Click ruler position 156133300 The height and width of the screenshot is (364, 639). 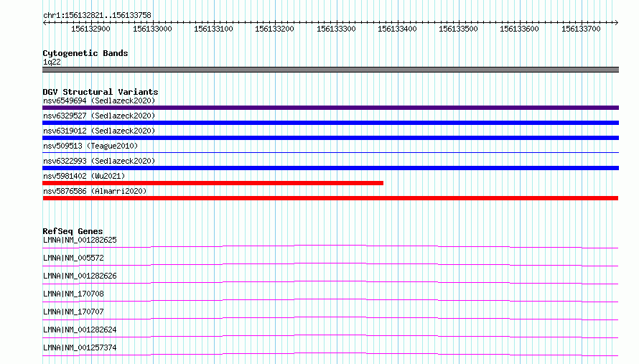tap(336, 29)
